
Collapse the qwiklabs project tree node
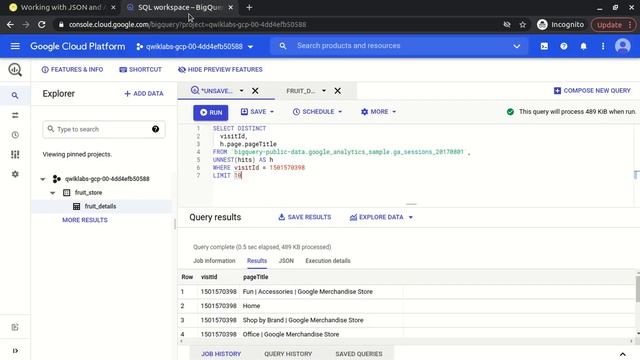43,179
